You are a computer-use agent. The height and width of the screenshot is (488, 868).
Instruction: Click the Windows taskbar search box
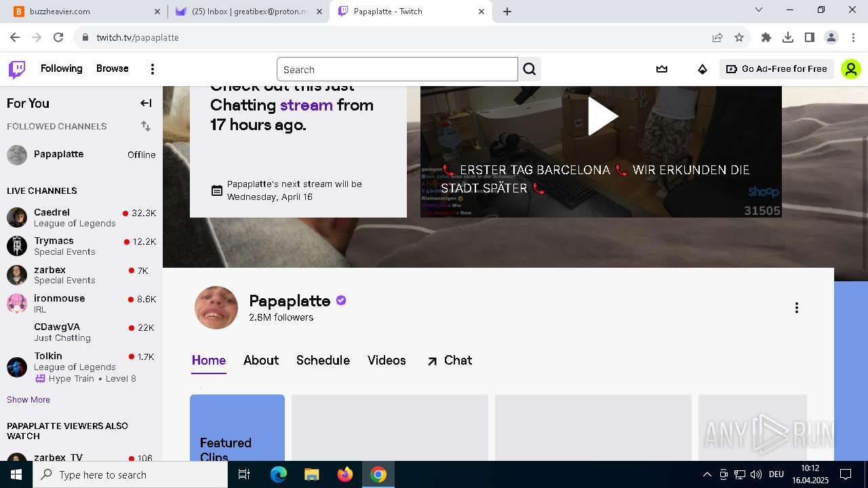(130, 474)
